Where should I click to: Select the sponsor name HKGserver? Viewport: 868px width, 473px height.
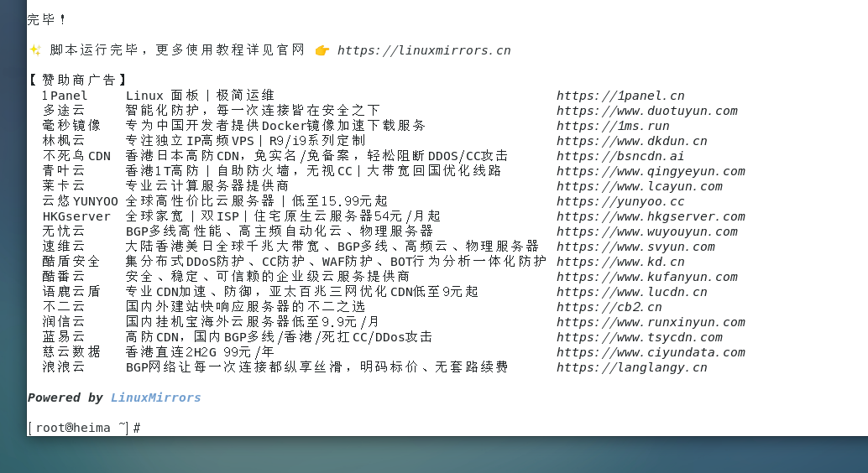point(76,216)
